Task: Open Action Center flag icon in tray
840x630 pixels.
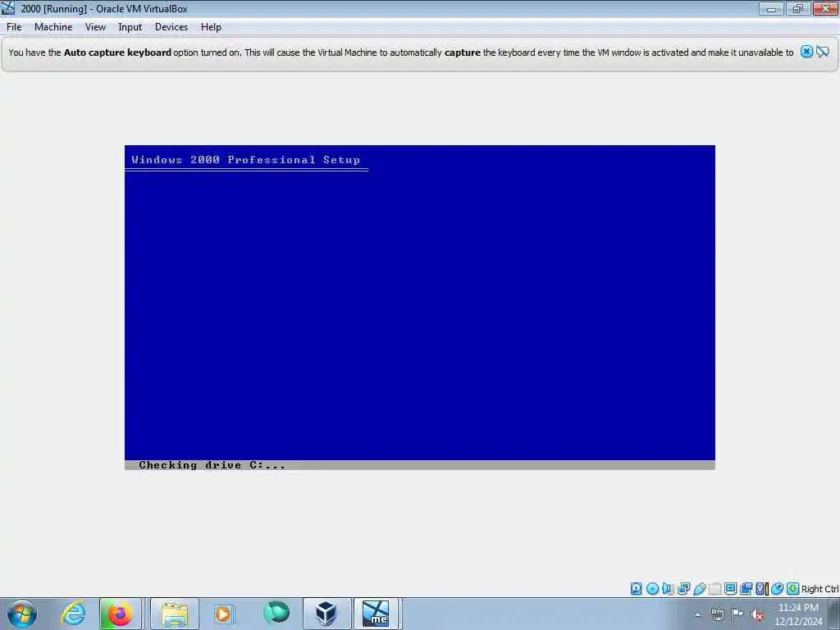Action: click(x=737, y=614)
